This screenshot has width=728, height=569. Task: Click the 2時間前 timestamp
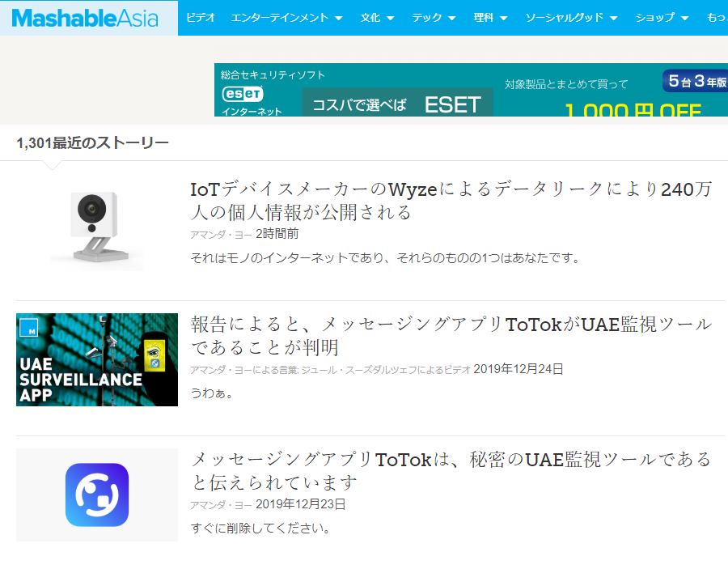(277, 234)
